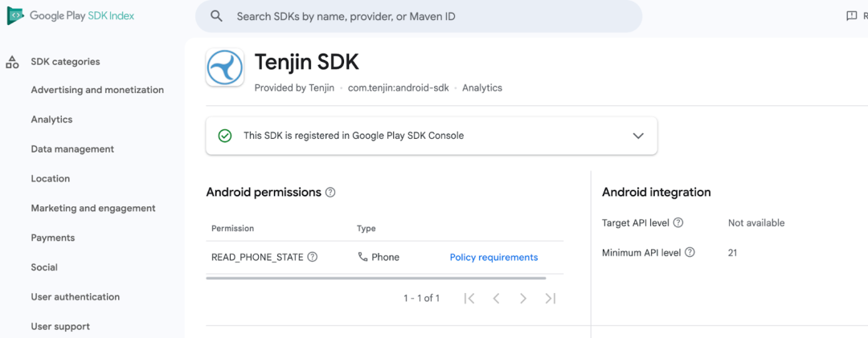Open the Policy requirements link
This screenshot has height=338, width=868.
click(x=493, y=257)
